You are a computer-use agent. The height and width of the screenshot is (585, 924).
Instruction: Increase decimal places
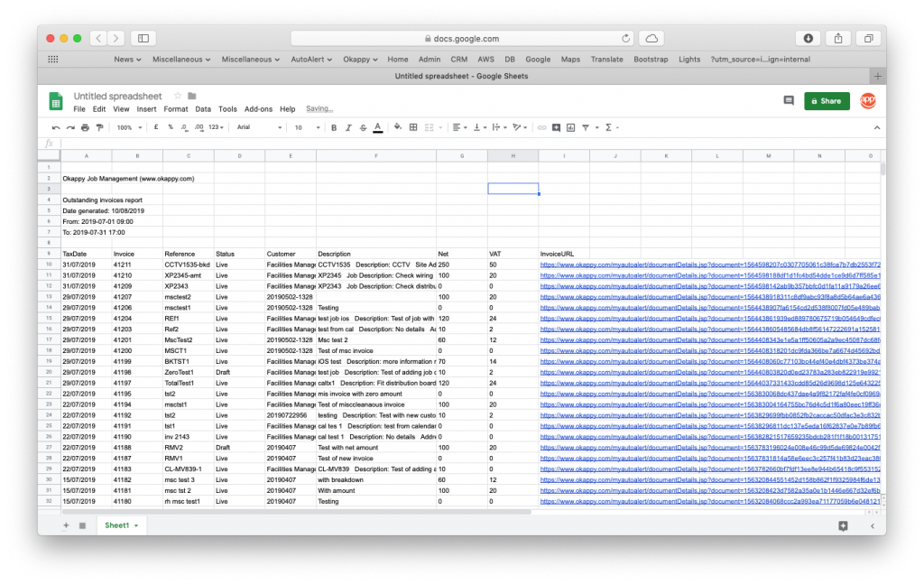[x=199, y=127]
